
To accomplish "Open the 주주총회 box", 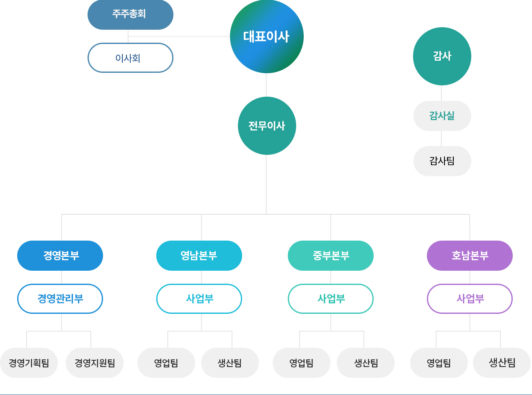I will tap(130, 14).
